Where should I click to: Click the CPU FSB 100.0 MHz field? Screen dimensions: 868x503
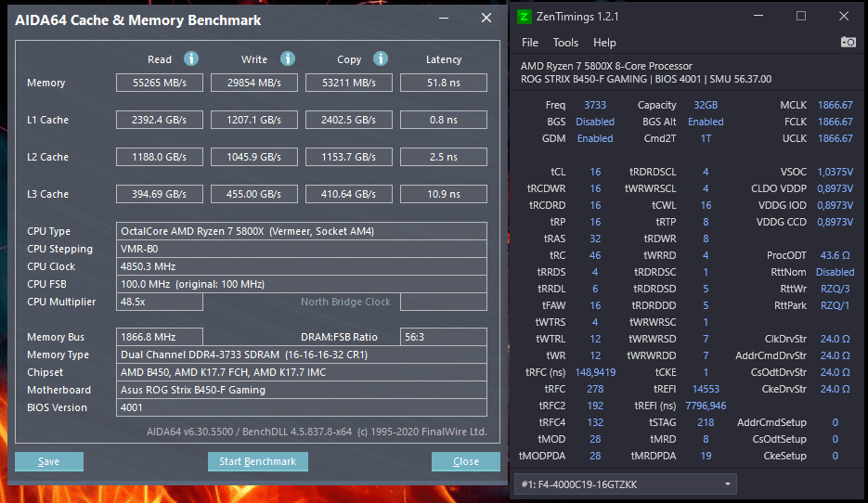tap(302, 284)
